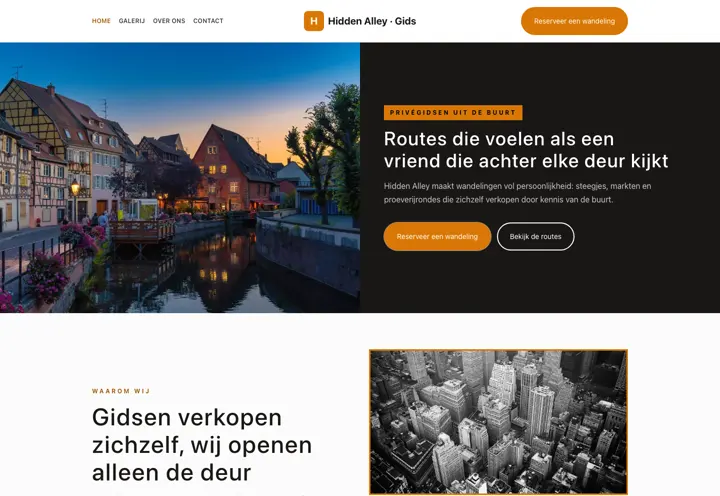The image size is (720, 496).
Task: Click heading Gidsen verkopen zichzelf
Action: pyautogui.click(x=202, y=445)
